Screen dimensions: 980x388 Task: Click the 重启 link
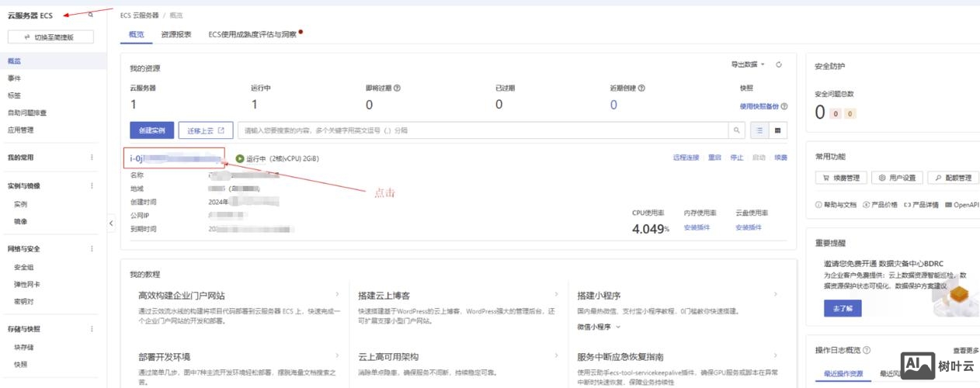tap(714, 158)
